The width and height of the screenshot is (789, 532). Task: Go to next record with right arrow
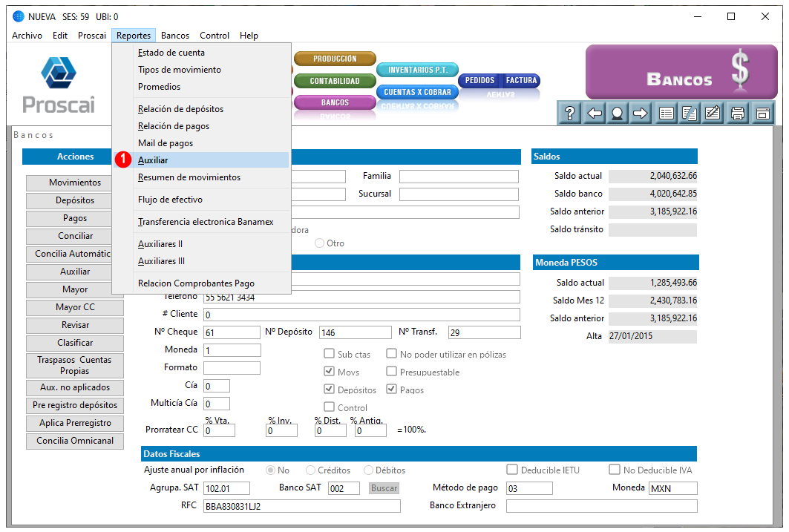pos(641,114)
